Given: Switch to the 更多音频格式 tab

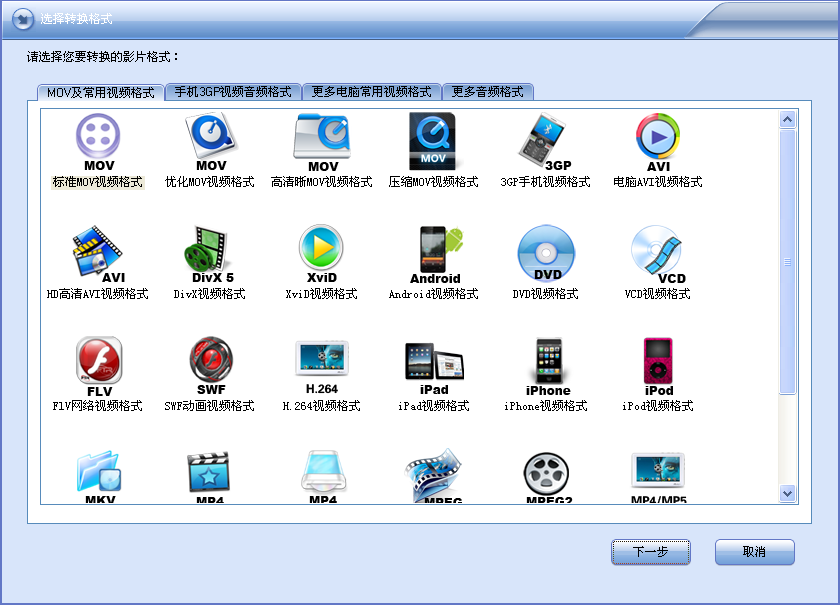Looking at the screenshot, I should tap(487, 91).
